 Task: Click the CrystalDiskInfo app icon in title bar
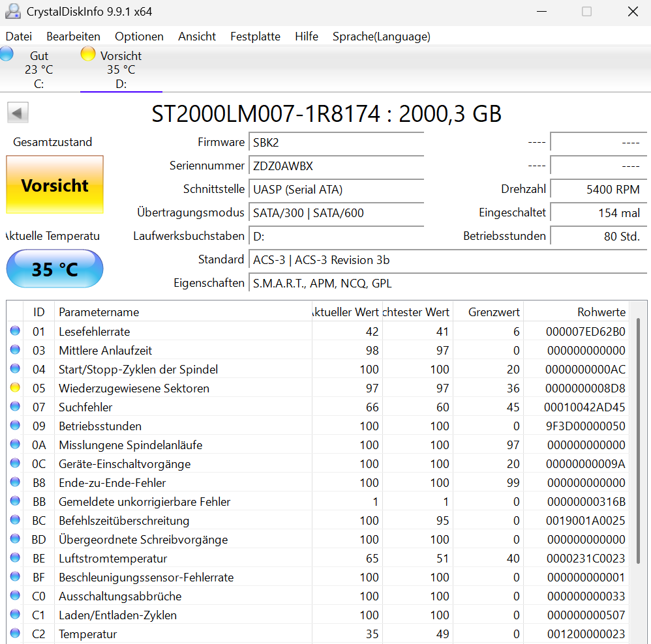pos(13,11)
